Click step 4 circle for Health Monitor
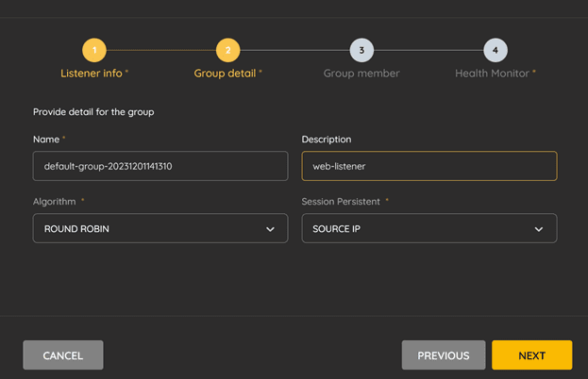588x379 pixels. (x=496, y=50)
